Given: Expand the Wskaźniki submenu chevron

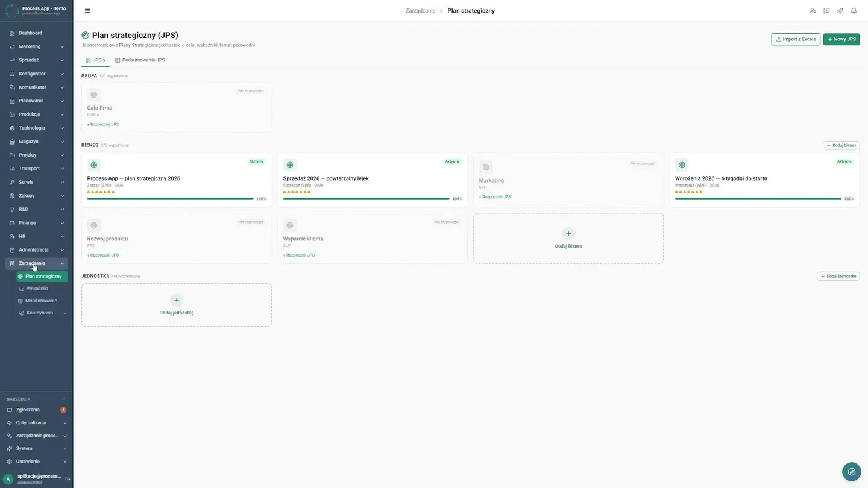Looking at the screenshot, I should (x=65, y=289).
